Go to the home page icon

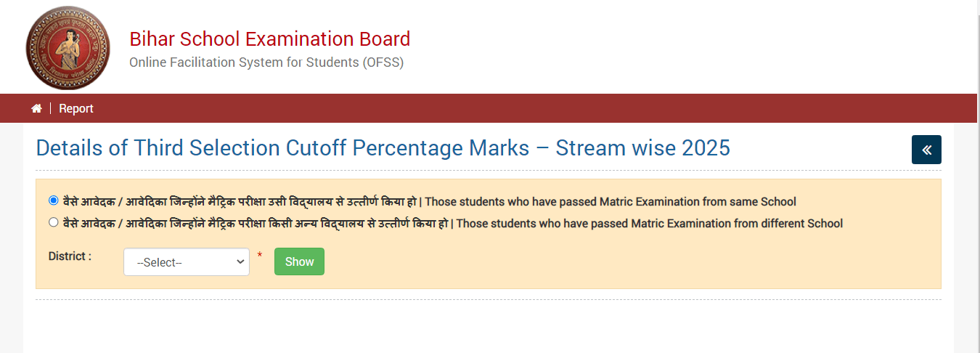point(36,108)
